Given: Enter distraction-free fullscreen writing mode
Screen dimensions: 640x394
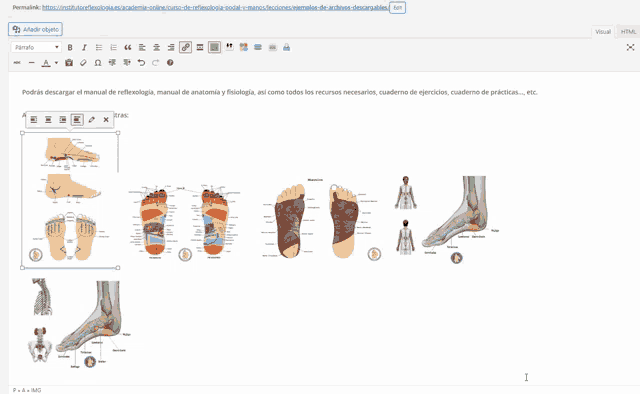Looking at the screenshot, I should pyautogui.click(x=630, y=47).
